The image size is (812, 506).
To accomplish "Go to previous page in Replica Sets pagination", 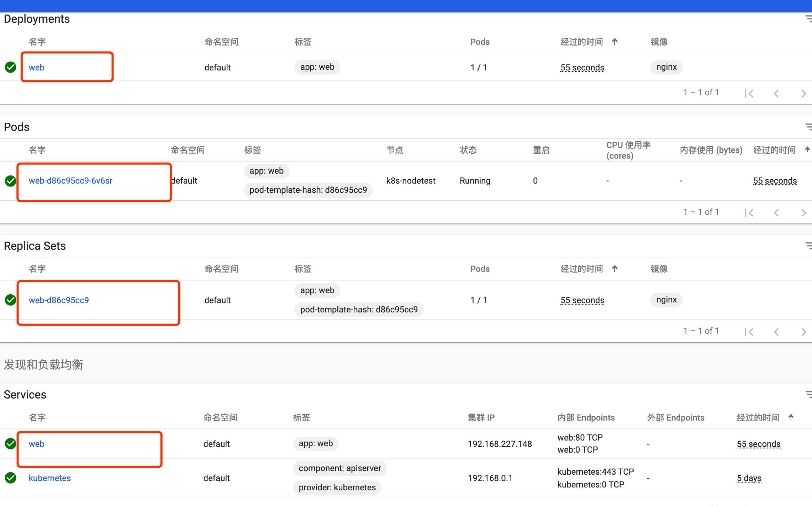I will (x=776, y=332).
